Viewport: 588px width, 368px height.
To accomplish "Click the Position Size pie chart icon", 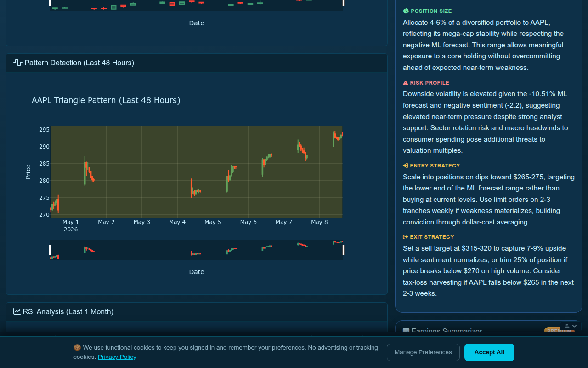I will [x=406, y=11].
